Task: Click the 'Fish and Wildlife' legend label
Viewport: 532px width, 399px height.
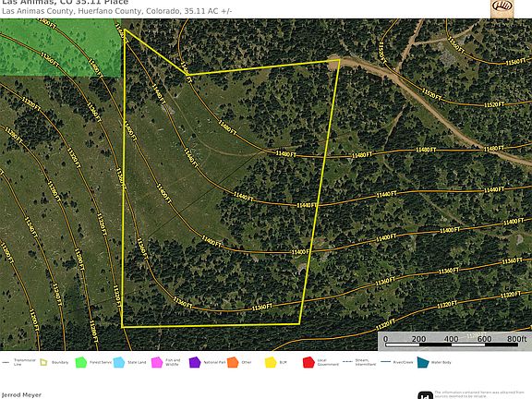Action: [x=173, y=362]
